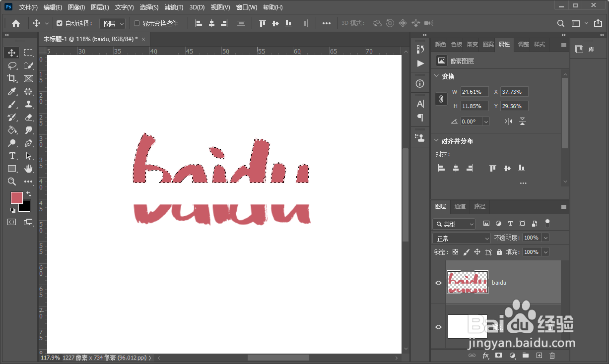The image size is (609, 364).
Task: Select the Zoom magnifier tool
Action: [x=12, y=182]
